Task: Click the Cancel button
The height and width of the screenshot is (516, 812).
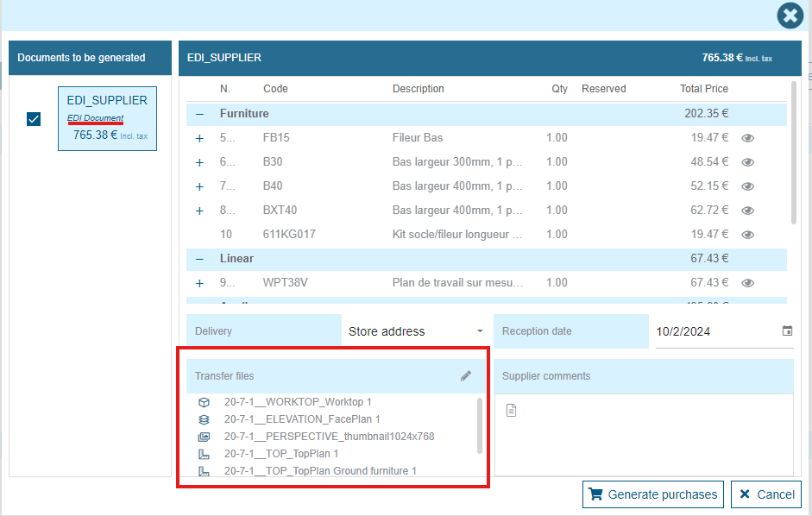Action: point(766,494)
